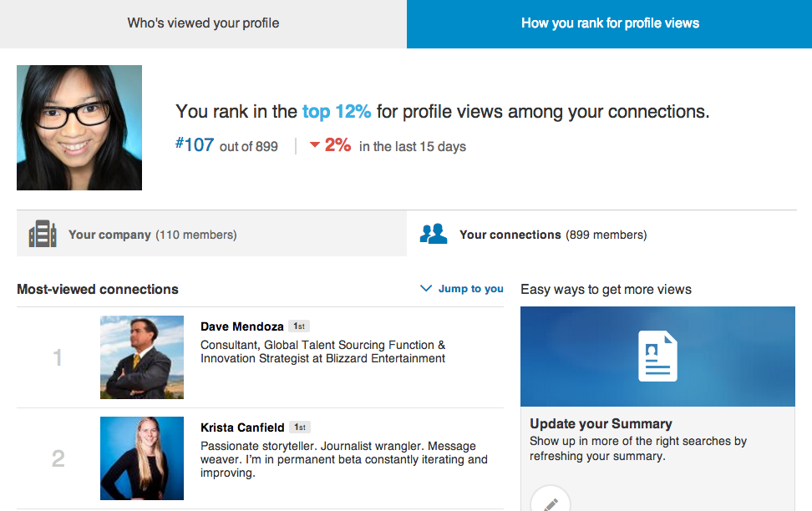Click the document icon on Update your Summary card
The image size is (812, 511).
[x=657, y=356]
